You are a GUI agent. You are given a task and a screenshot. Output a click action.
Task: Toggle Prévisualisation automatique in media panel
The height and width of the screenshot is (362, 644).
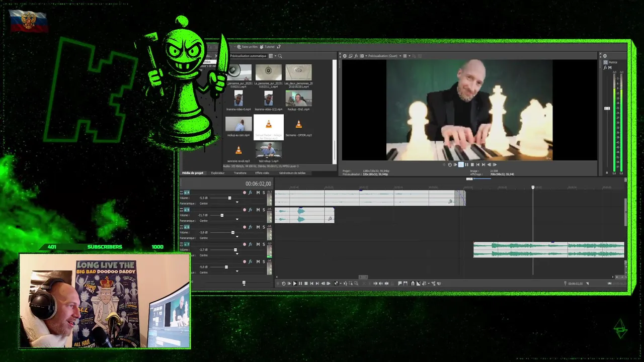[x=248, y=56]
